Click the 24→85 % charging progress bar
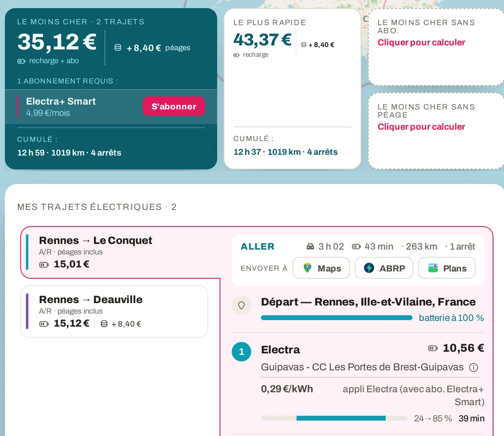 [334, 418]
